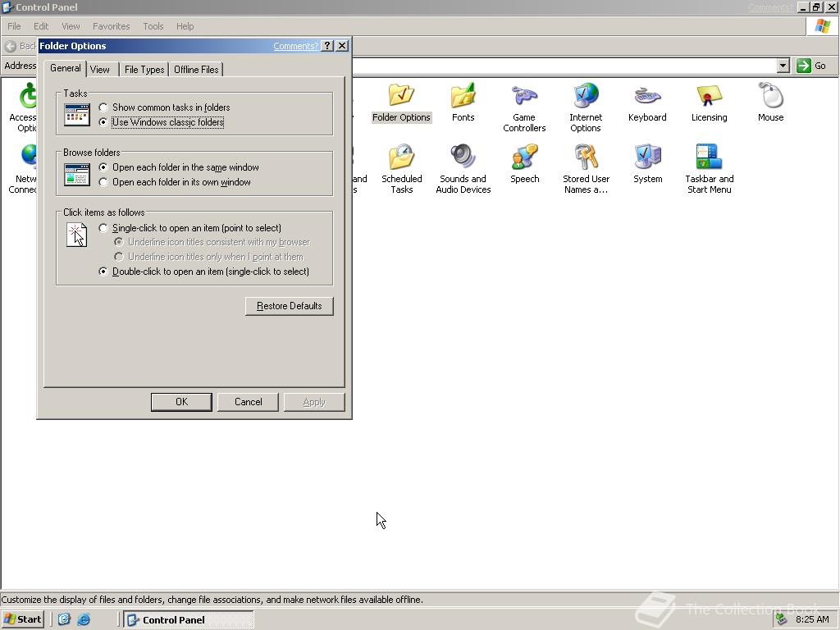
Task: Close the Folder Options dialog
Action: [x=342, y=46]
